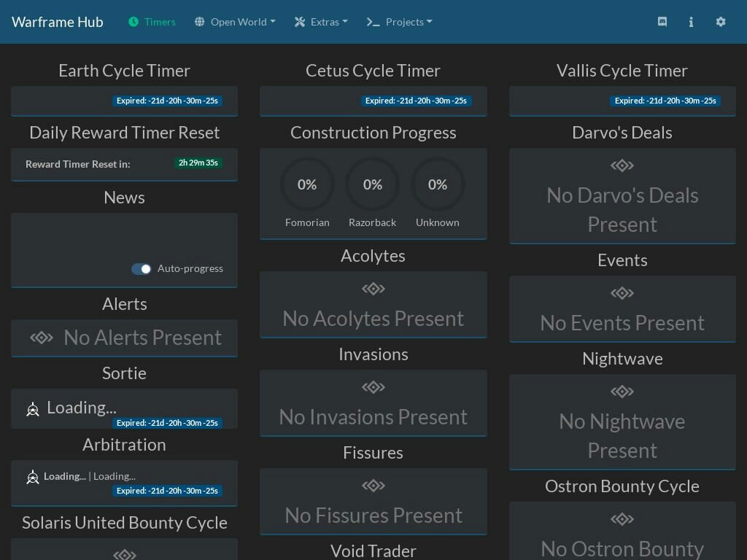Click the Void Trader heading

coord(373,551)
